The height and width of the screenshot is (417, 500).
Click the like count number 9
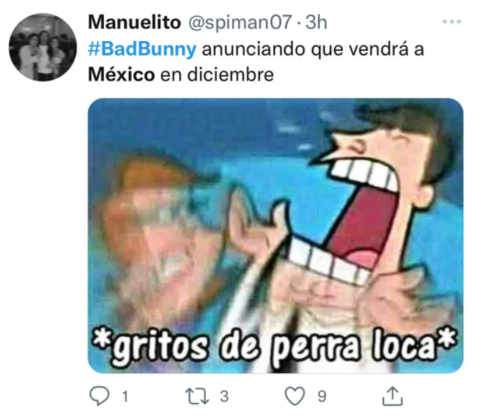[322, 396]
